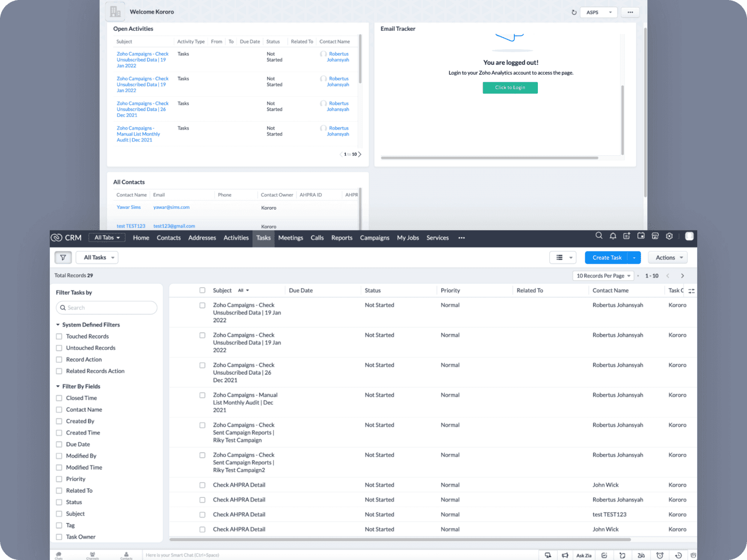
Task: Switch to the Contacts tab
Action: 169,238
